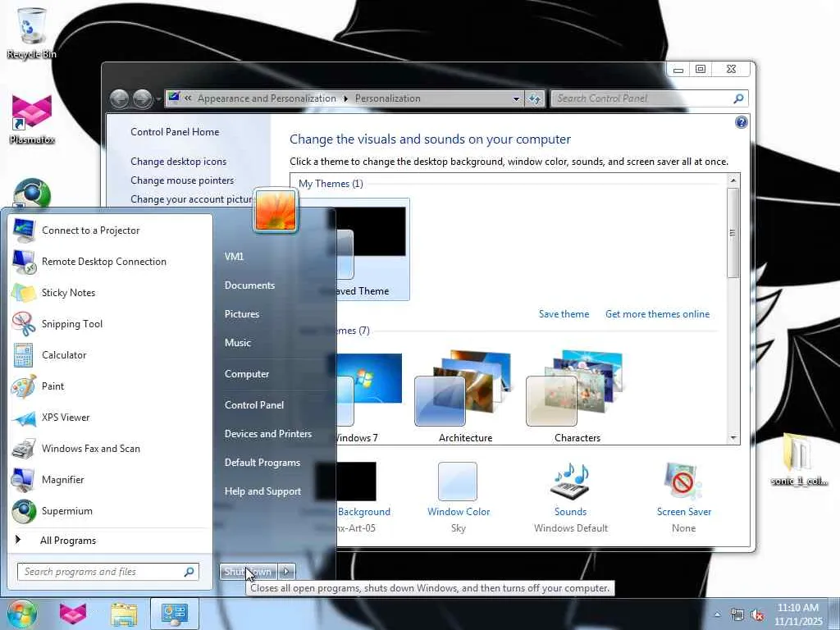Open Computer from Start menu

pos(247,374)
